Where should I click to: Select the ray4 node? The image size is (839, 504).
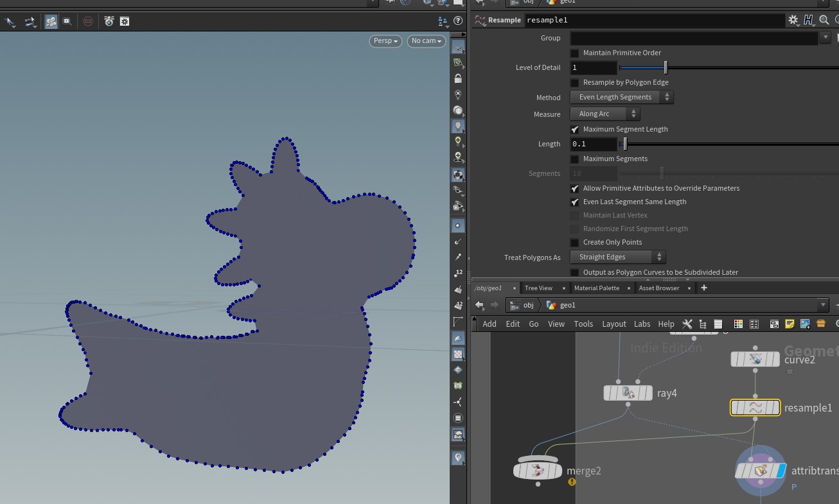(628, 393)
